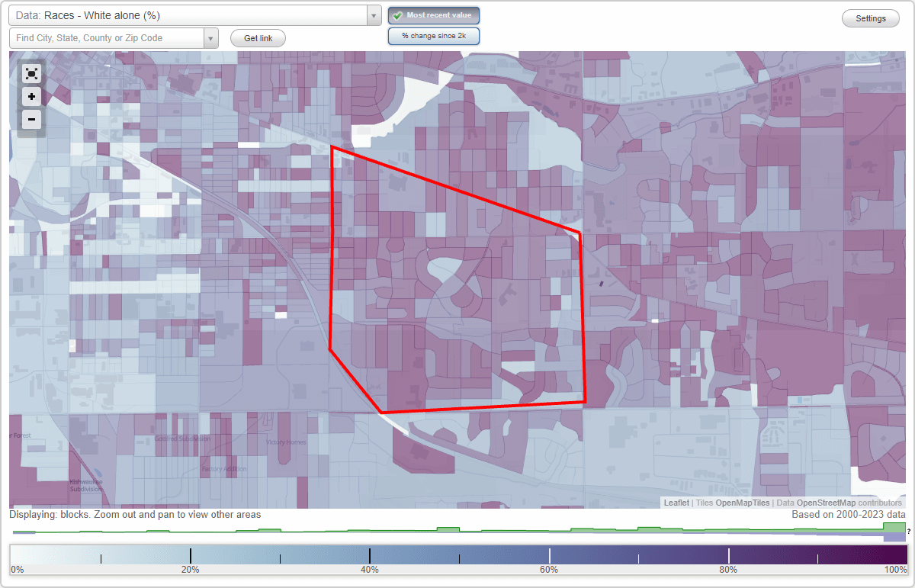The width and height of the screenshot is (915, 588).
Task: Open the Settings button
Action: pos(871,19)
